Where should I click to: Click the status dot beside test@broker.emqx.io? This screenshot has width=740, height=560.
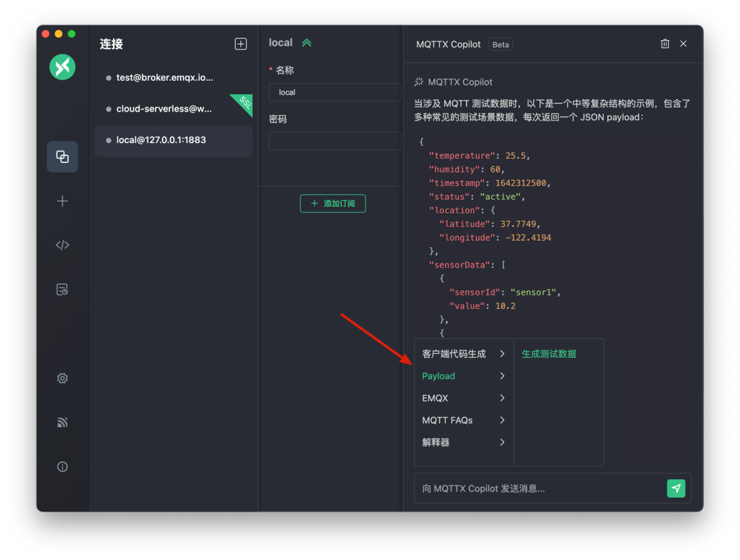(x=108, y=78)
